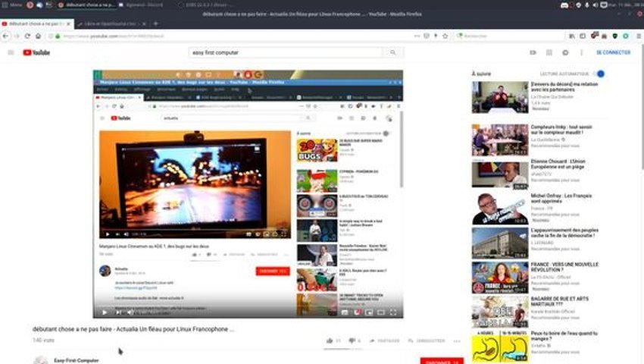
Task: Toggle the LECTURE AUTOMATIQUE autoplay switch
Action: [599, 74]
